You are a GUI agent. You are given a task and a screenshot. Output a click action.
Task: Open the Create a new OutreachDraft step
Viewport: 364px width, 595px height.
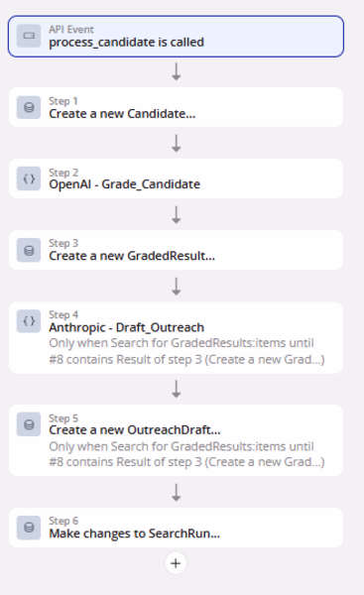176,440
